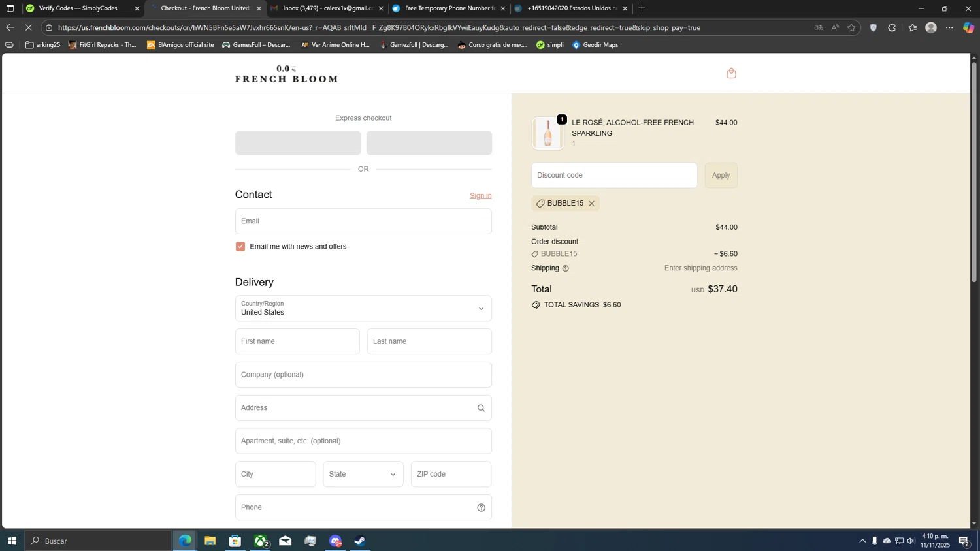The image size is (980, 551).
Task: Toggle the read aloud icon
Action: pos(835,27)
